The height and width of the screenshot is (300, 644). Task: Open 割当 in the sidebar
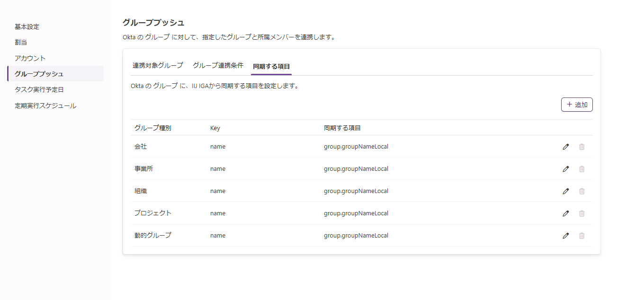click(x=21, y=42)
